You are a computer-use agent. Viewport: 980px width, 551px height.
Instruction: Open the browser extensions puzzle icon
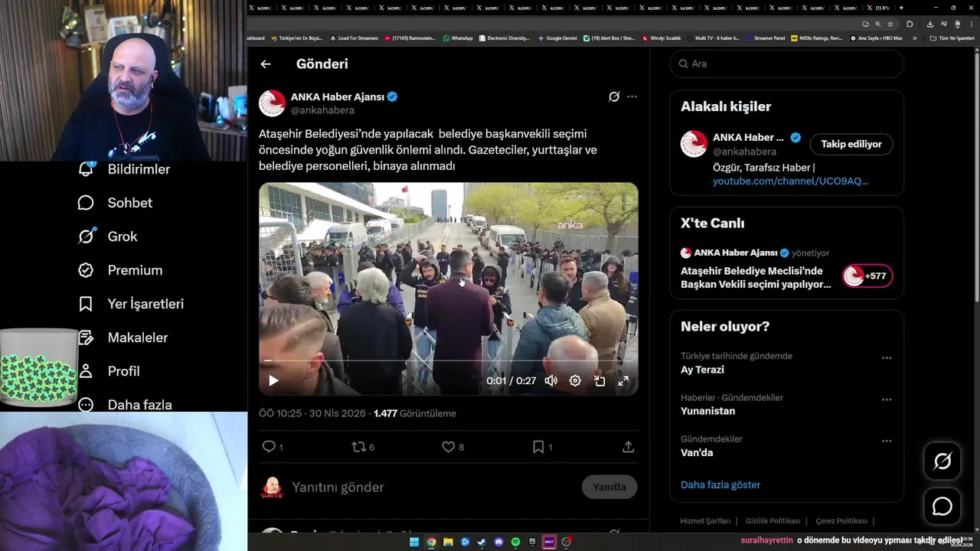[910, 24]
